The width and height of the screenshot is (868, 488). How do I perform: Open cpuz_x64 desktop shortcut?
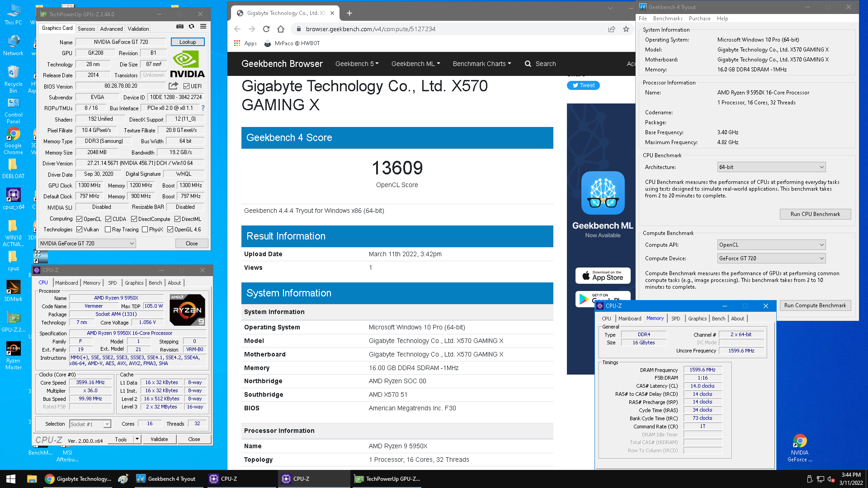click(x=13, y=199)
